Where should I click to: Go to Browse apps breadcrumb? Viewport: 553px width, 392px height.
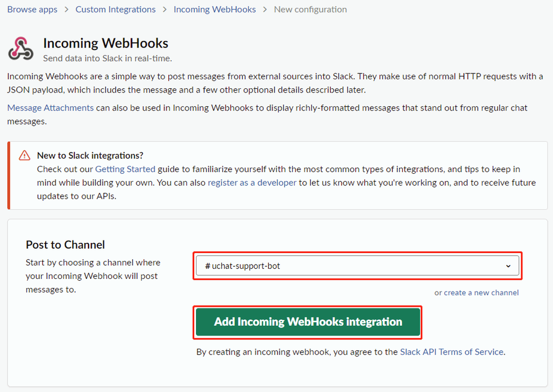pyautogui.click(x=32, y=10)
